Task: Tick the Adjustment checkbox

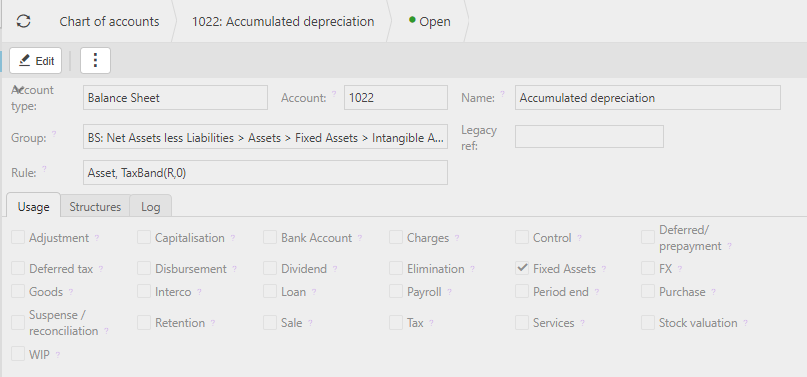Action: tap(18, 237)
